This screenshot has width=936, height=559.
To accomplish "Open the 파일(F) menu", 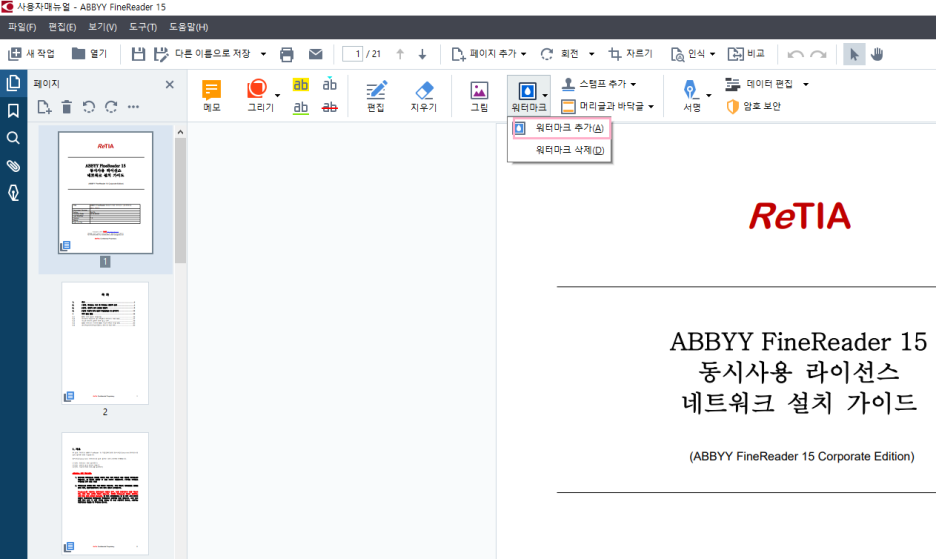I will tap(22, 27).
